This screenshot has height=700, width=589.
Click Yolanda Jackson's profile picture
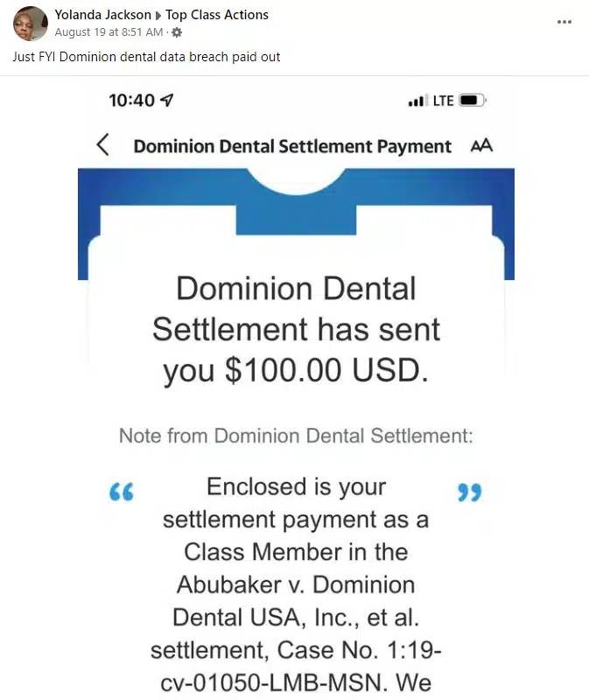(31, 24)
